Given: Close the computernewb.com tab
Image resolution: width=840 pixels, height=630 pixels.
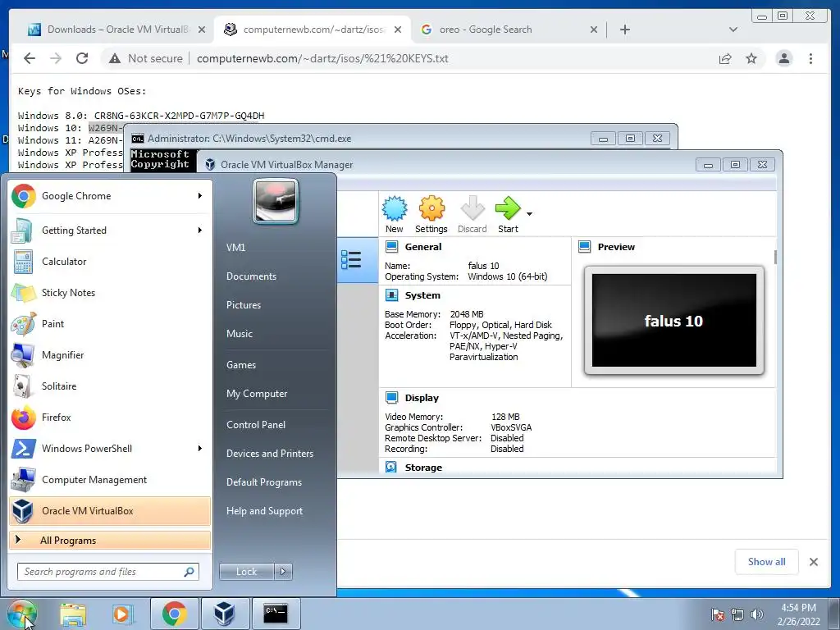Looking at the screenshot, I should (398, 30).
